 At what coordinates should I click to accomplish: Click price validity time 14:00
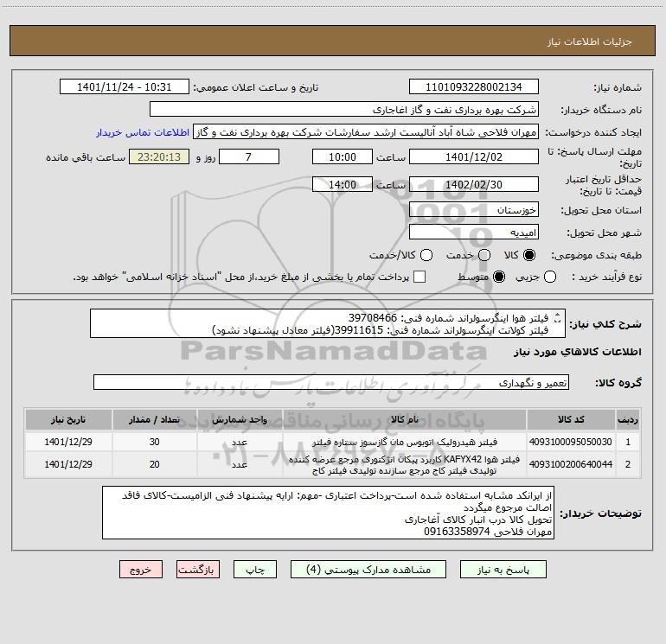[343, 184]
